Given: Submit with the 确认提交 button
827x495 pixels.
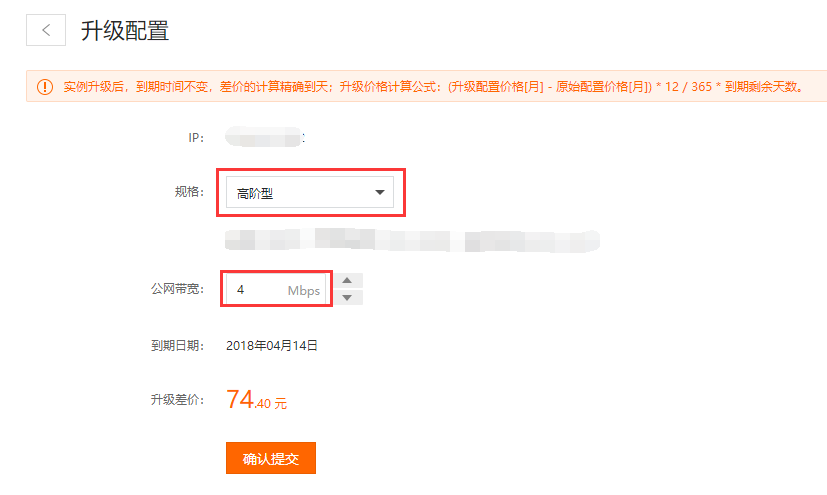Looking at the screenshot, I should [x=271, y=458].
